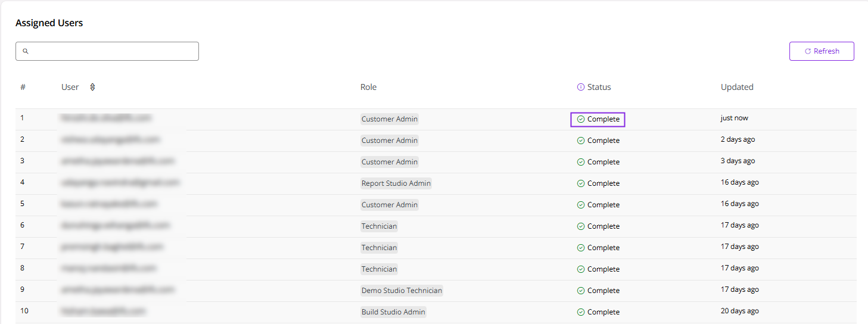Click '17 days ago' in row 9
Viewport: 868px width, 324px height.
coord(740,289)
